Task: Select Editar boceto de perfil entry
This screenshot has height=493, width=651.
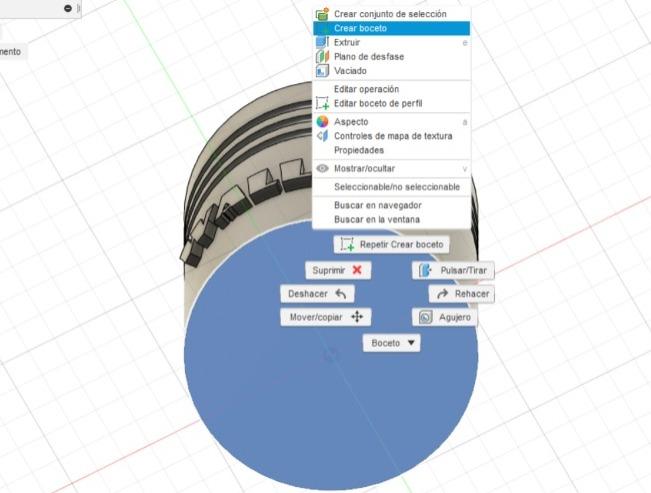Action: (x=392, y=103)
